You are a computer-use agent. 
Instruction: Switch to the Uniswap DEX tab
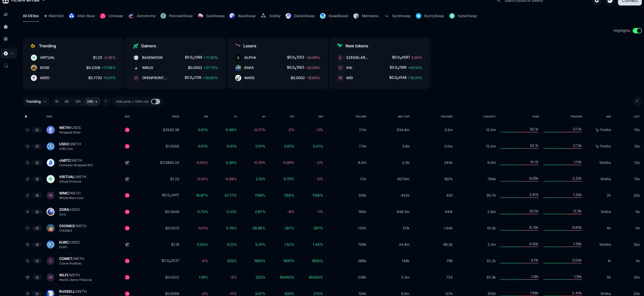click(112, 16)
